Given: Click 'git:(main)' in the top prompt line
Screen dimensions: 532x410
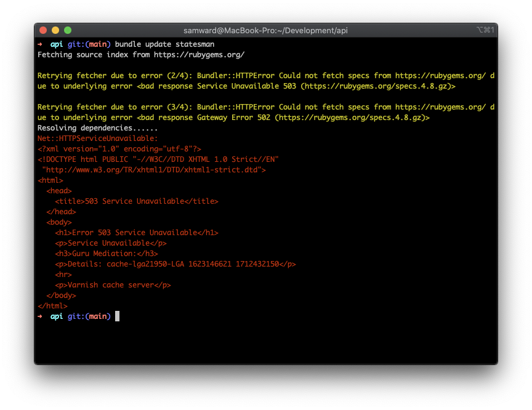Looking at the screenshot, I should 89,44.
